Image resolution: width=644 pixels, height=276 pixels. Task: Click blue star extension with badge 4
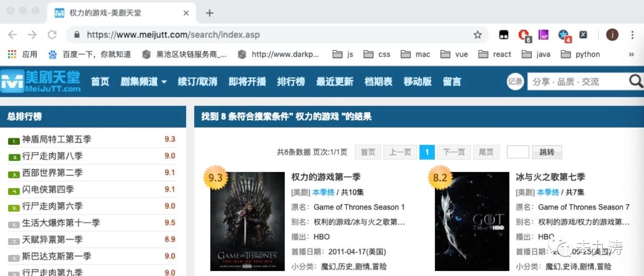(564, 35)
